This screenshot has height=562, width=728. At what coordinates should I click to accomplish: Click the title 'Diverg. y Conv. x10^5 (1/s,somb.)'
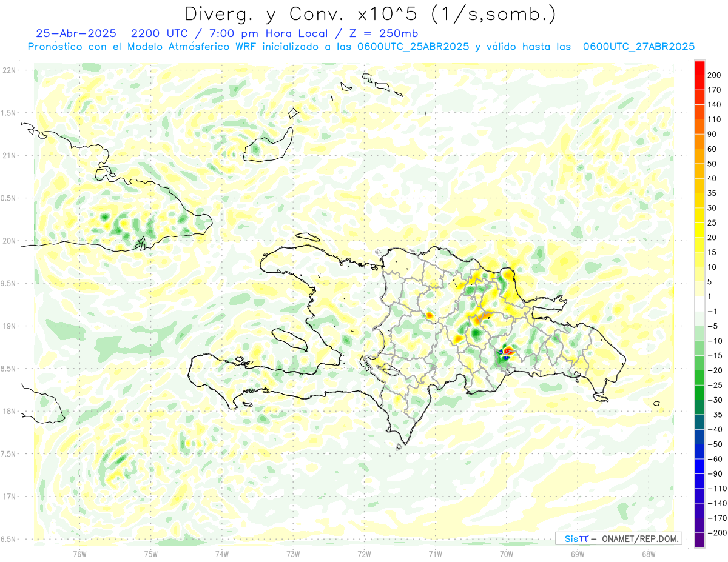(x=370, y=13)
